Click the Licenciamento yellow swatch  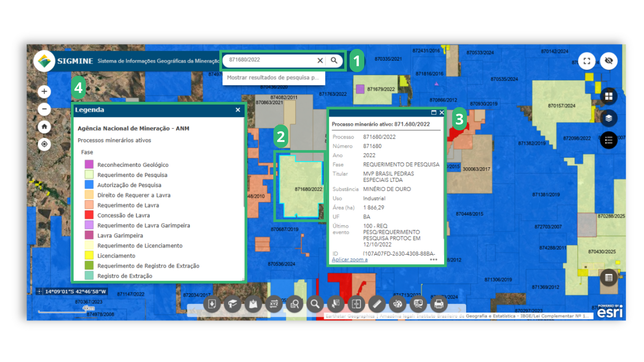89,255
